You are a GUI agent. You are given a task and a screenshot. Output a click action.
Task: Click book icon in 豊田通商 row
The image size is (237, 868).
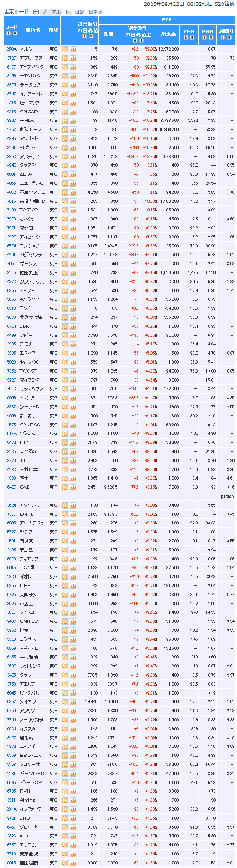65,863
